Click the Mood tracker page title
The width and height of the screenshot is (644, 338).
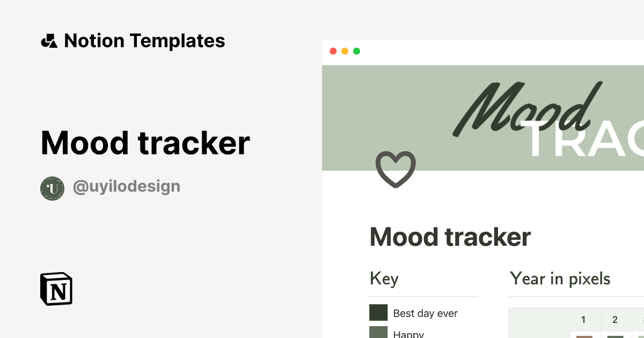(x=450, y=237)
